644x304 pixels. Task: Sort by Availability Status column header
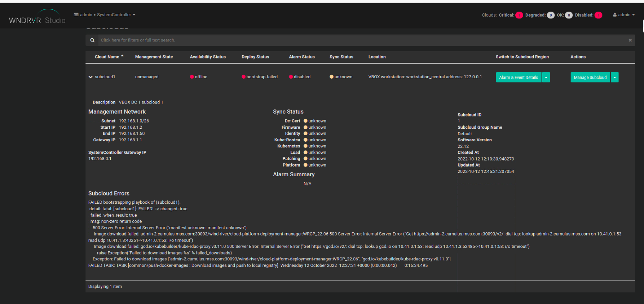208,57
